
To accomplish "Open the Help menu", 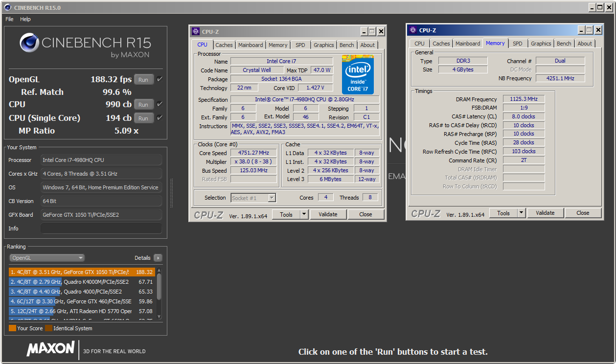I will point(25,19).
